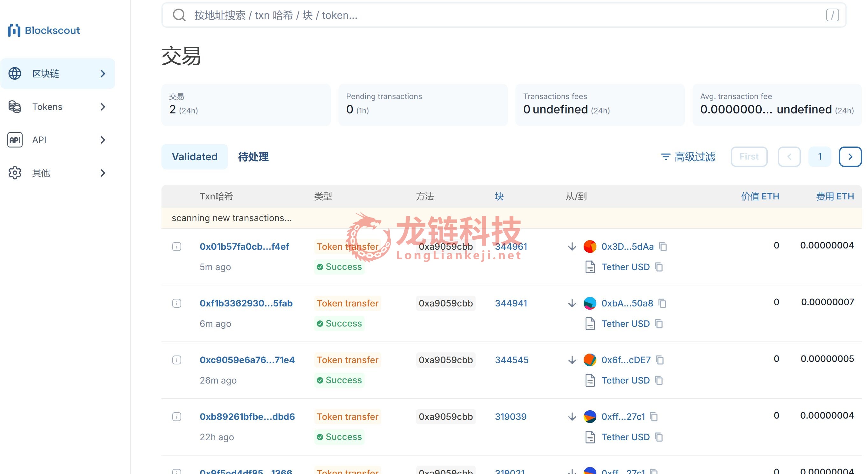The width and height of the screenshot is (868, 474).
Task: Click the identicon avatar of 0xbA...50a8
Action: click(590, 303)
